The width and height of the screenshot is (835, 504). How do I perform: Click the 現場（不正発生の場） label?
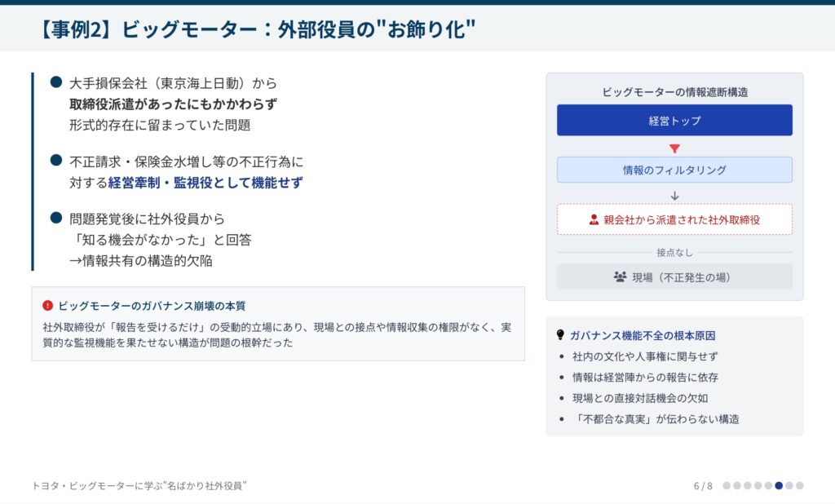[681, 277]
